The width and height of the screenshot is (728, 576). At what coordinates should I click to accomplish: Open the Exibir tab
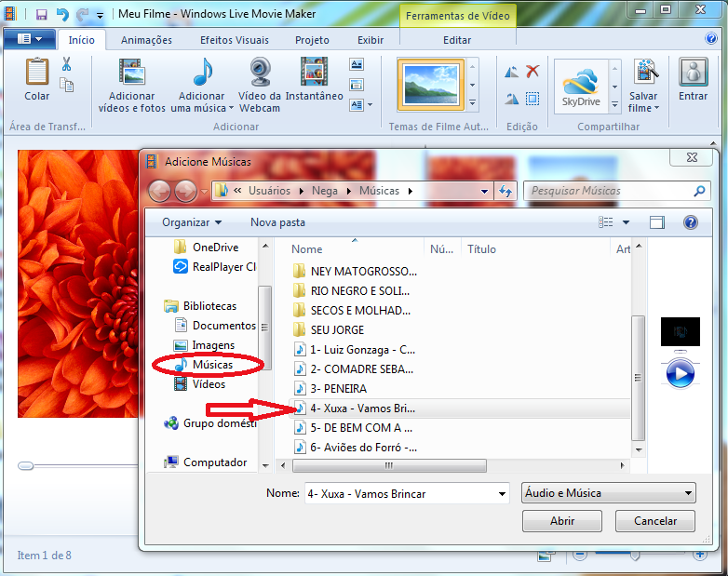371,40
